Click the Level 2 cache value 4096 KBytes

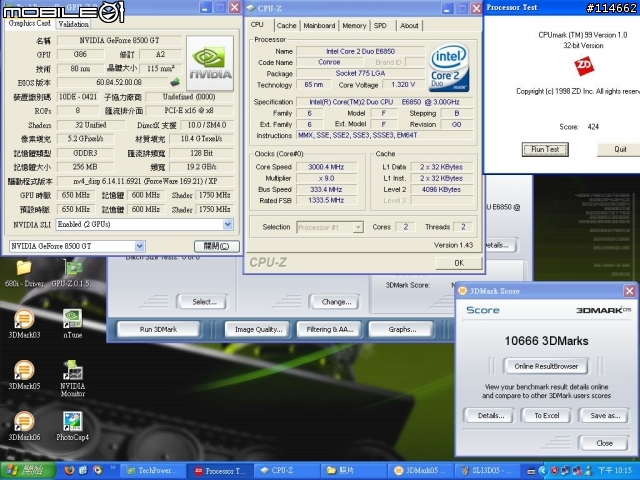point(441,189)
